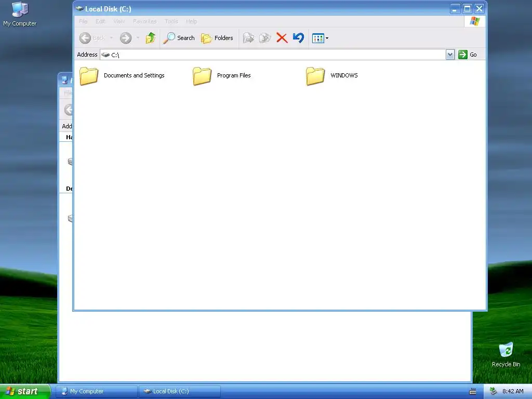
Task: Open Forward history dropdown arrow
Action: point(138,38)
